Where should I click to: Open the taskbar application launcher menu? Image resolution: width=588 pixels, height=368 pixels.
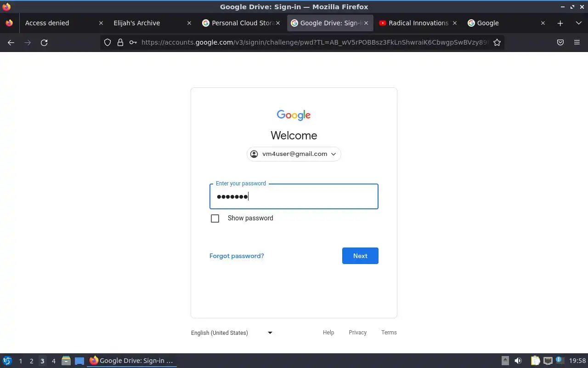pos(7,361)
